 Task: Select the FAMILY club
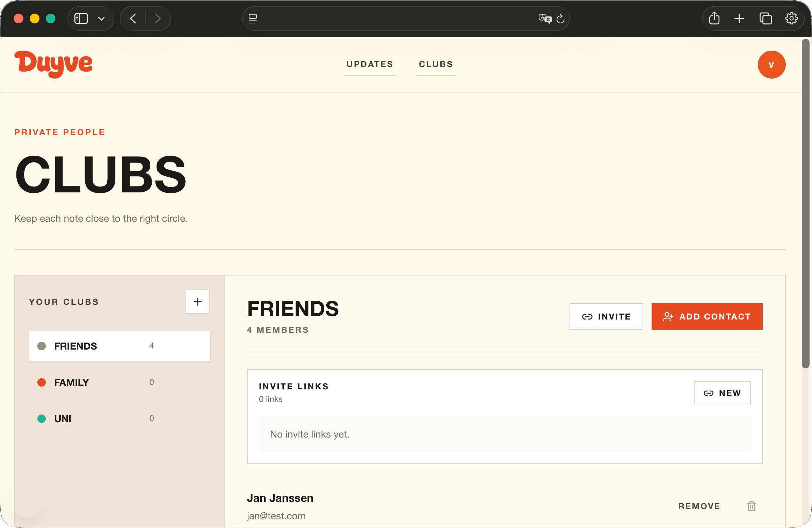pyautogui.click(x=119, y=382)
